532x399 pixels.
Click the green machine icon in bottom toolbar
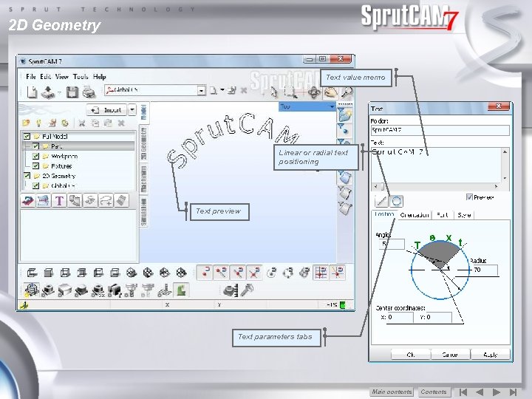pos(181,290)
